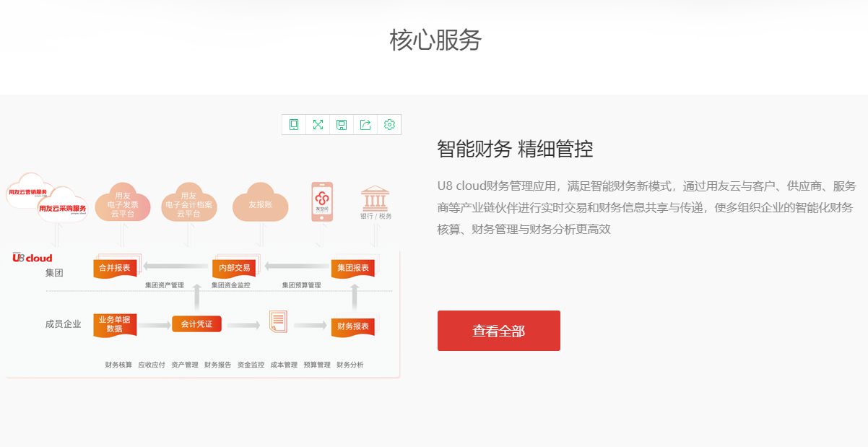Click the 友报账 cloud bubble
The width and height of the screenshot is (868, 447).
[260, 203]
